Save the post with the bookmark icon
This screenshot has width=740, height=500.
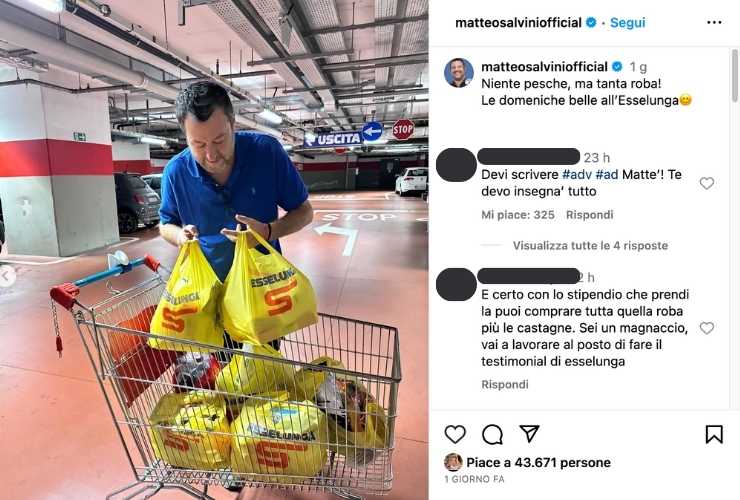(x=714, y=434)
